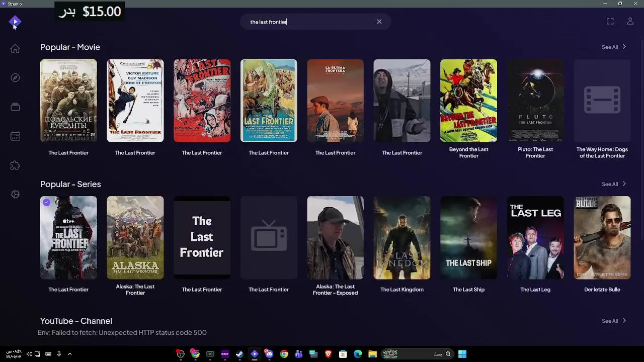Click the Steam icon in the taskbar
Screen dimensions: 644x362
click(x=239, y=354)
